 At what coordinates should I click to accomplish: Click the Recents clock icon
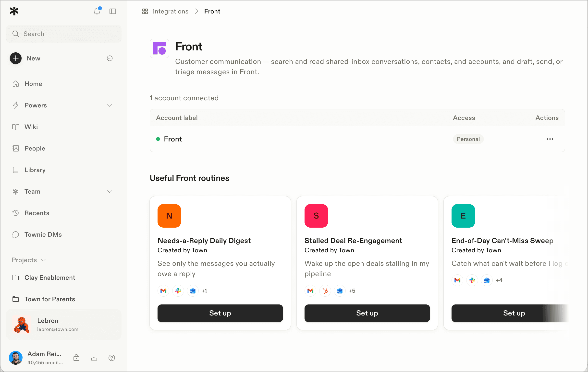(x=16, y=213)
